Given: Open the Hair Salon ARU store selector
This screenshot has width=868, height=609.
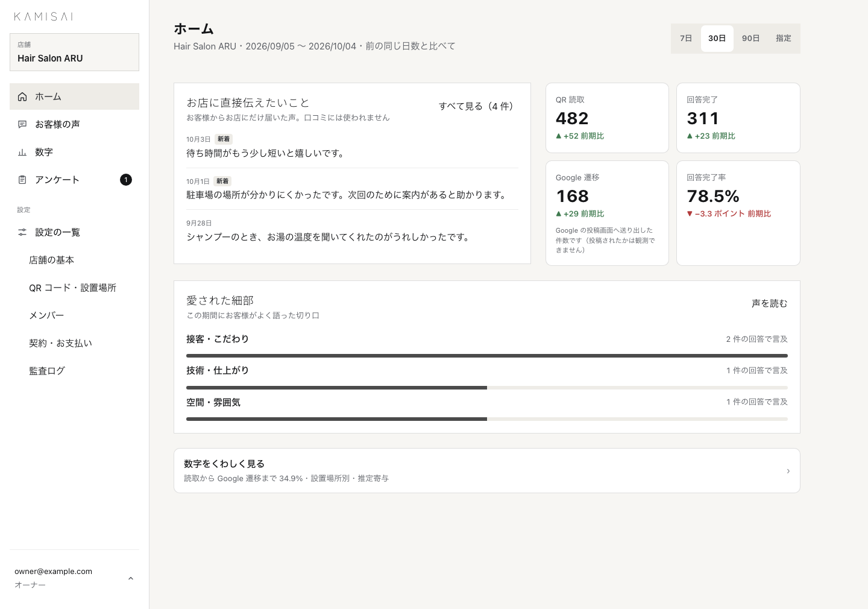Looking at the screenshot, I should [74, 52].
